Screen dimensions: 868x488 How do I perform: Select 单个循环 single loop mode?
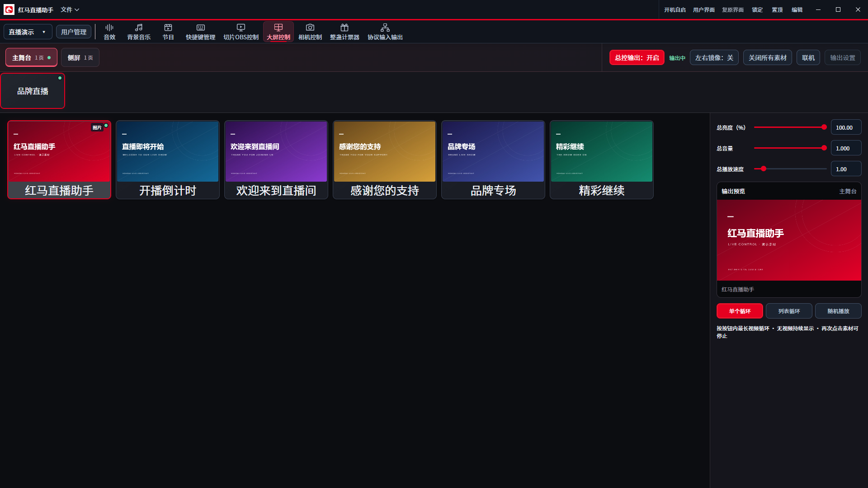(x=740, y=311)
